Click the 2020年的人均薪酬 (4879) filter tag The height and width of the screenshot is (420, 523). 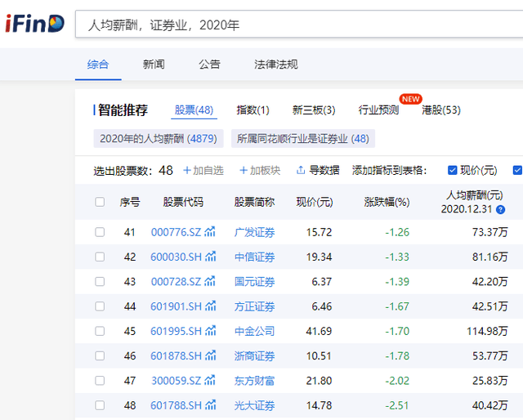(159, 138)
